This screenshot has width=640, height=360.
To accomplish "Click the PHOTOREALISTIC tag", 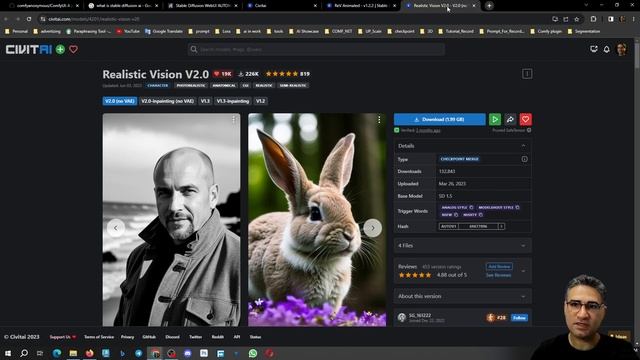I will tap(191, 85).
